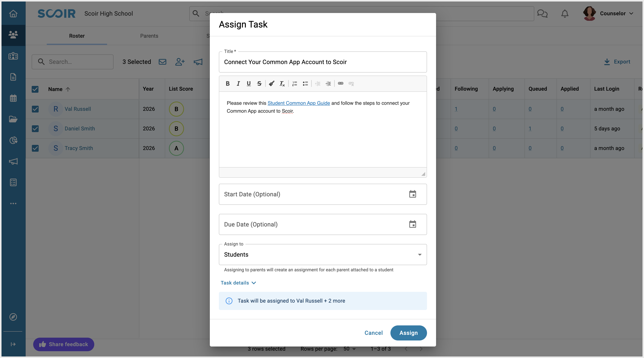Insert a bulleted list in the editor

click(305, 83)
